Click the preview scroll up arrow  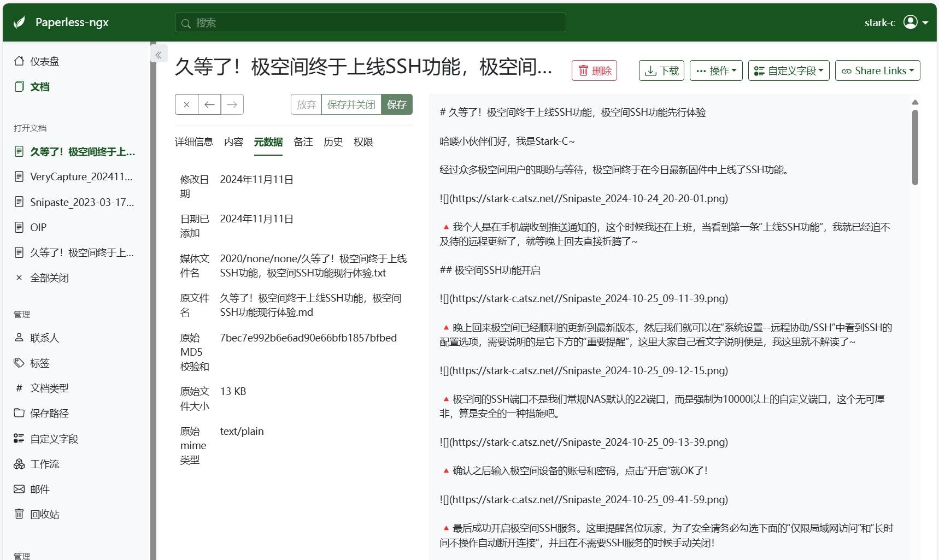(915, 102)
